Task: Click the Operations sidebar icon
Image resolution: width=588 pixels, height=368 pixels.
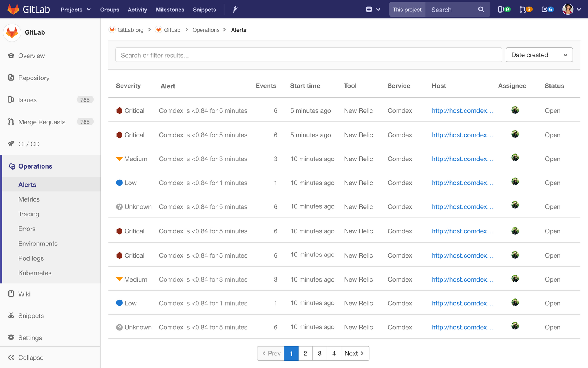Action: [x=12, y=166]
